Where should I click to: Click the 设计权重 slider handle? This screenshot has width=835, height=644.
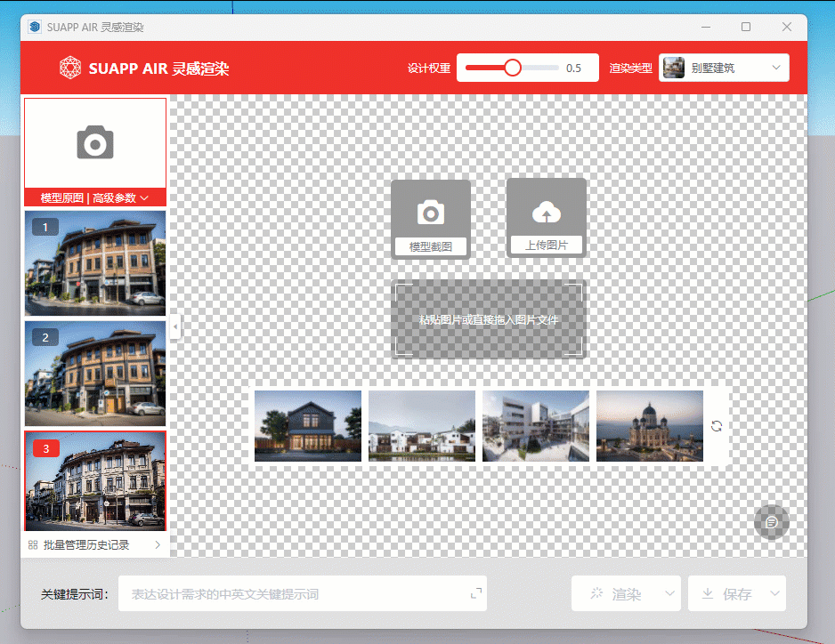(x=512, y=68)
